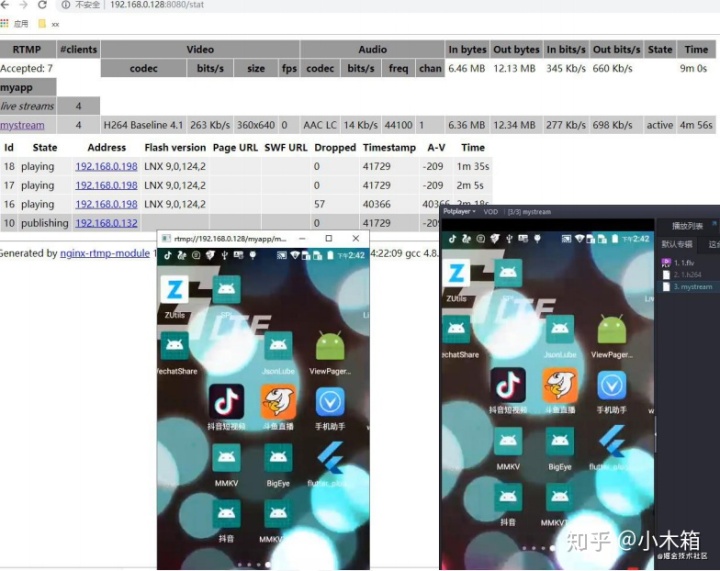Screen dimensions: 720x571
Task: Click Flutter icon in Potplayer video
Action: coord(613,441)
